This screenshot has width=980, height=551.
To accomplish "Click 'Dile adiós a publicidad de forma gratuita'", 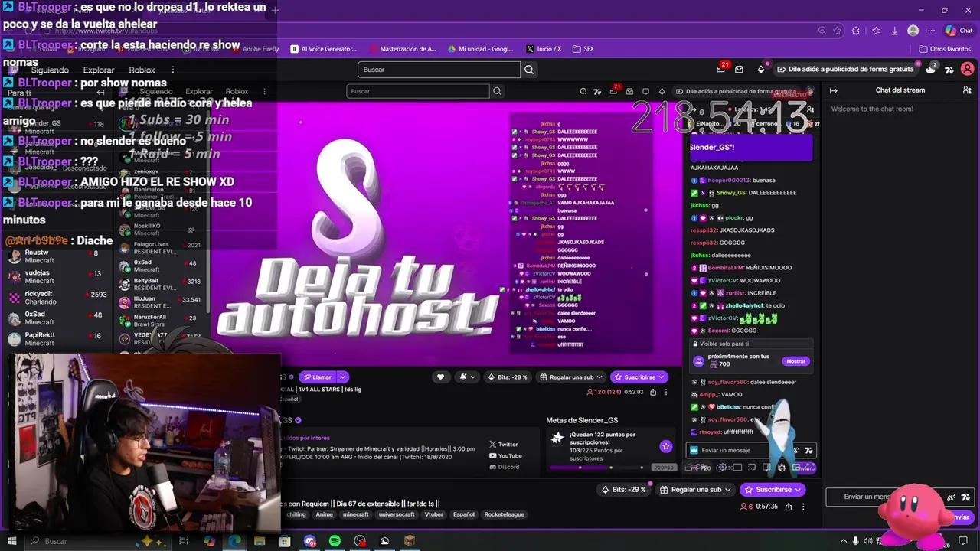I will click(x=846, y=69).
